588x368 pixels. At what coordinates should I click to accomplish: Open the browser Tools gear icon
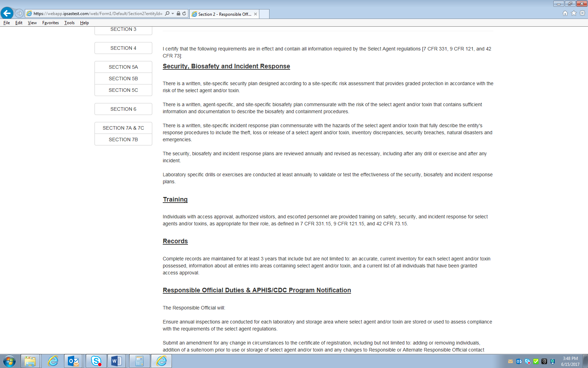point(582,13)
